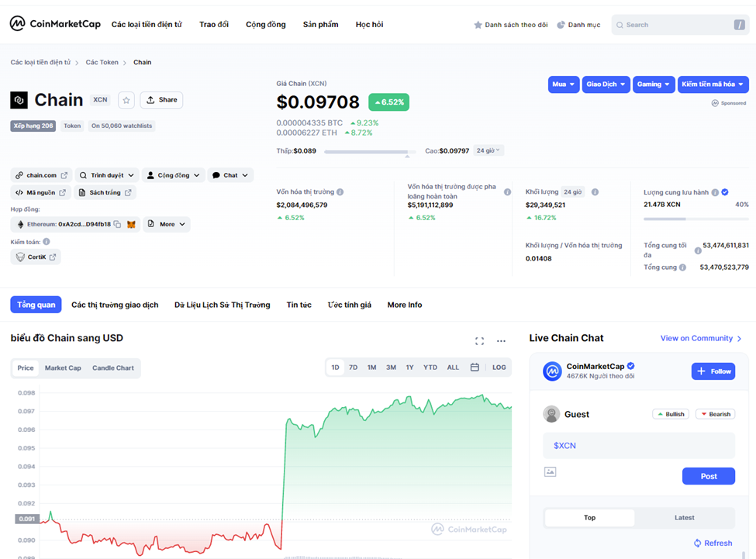
Task: Open Các thị trường giao dịch tab
Action: [115, 305]
